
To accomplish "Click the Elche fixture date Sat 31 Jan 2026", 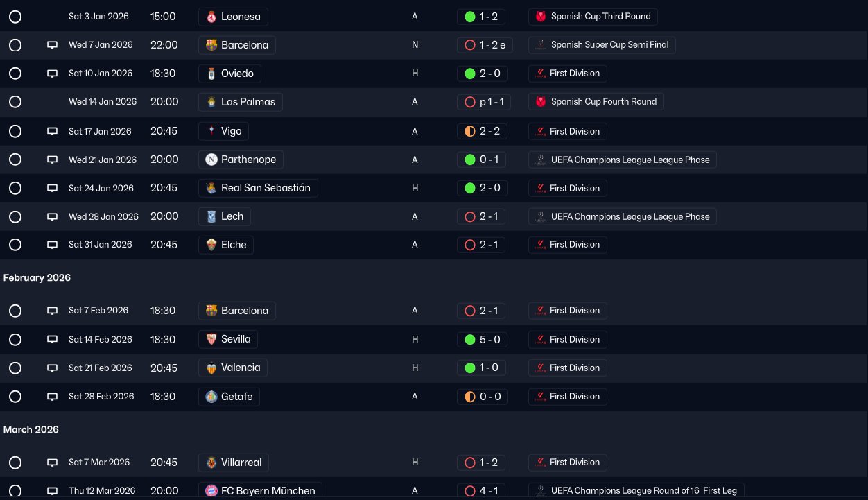I will (101, 245).
